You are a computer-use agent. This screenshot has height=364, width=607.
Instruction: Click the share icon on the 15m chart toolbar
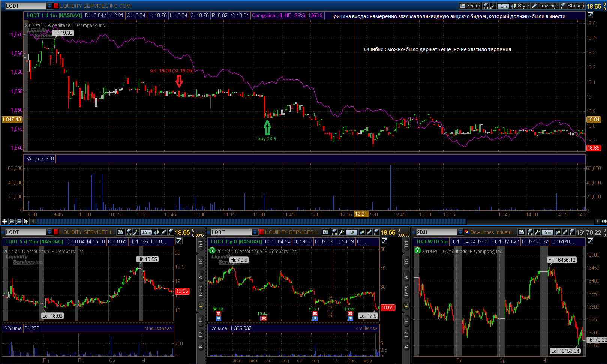coord(120,232)
